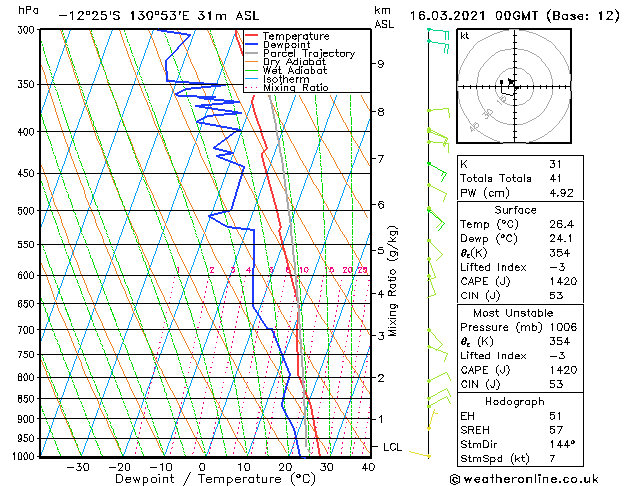Click the 650 hPa pressure axis label
Screen dimensions: 629x486
click(x=28, y=304)
